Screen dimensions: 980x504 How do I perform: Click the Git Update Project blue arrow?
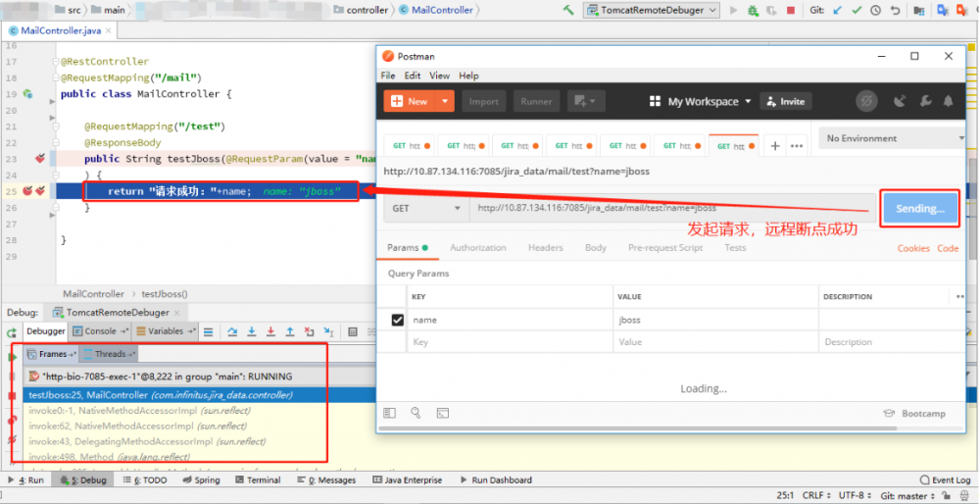click(x=838, y=10)
